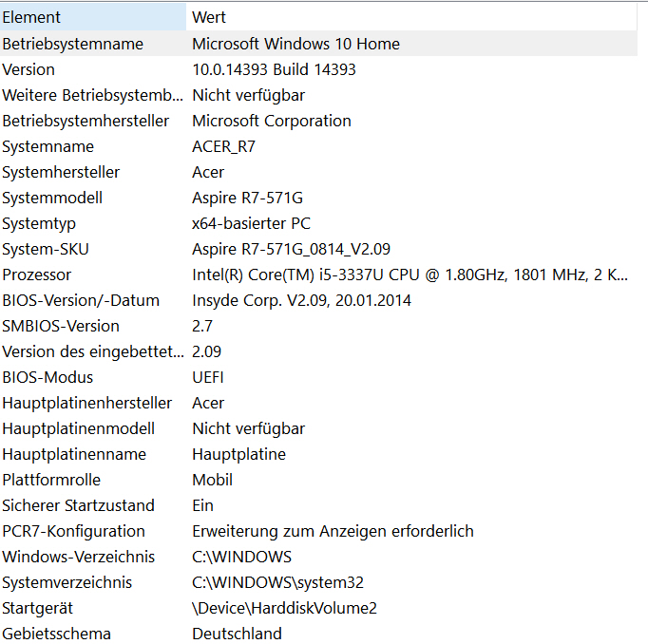Image resolution: width=648 pixels, height=644 pixels.
Task: Select the Systemtyp row
Action: [x=318, y=222]
